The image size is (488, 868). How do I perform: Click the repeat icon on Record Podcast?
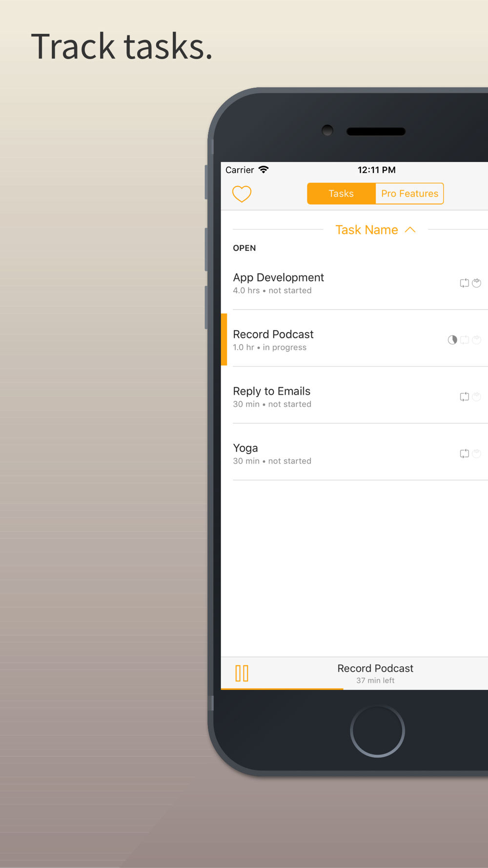pos(465,340)
